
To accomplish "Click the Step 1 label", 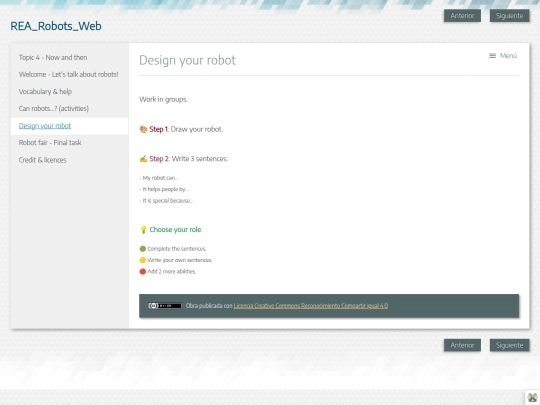I will coord(159,129).
